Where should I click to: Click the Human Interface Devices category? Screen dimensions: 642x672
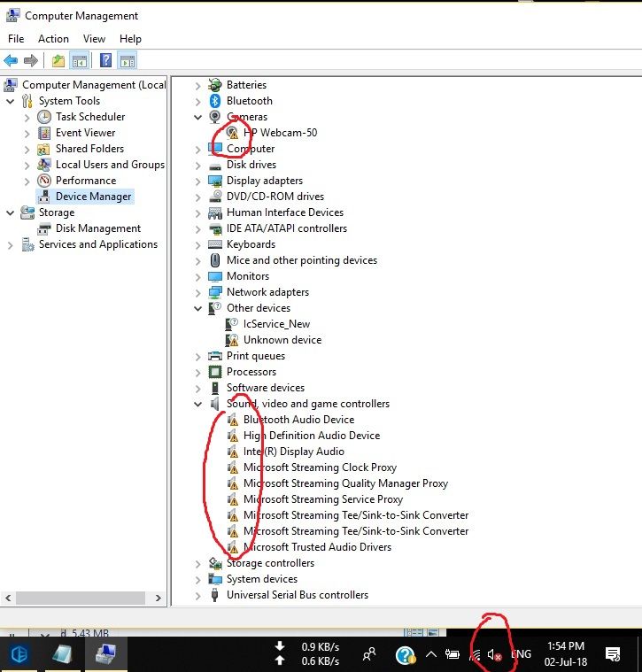(x=285, y=212)
